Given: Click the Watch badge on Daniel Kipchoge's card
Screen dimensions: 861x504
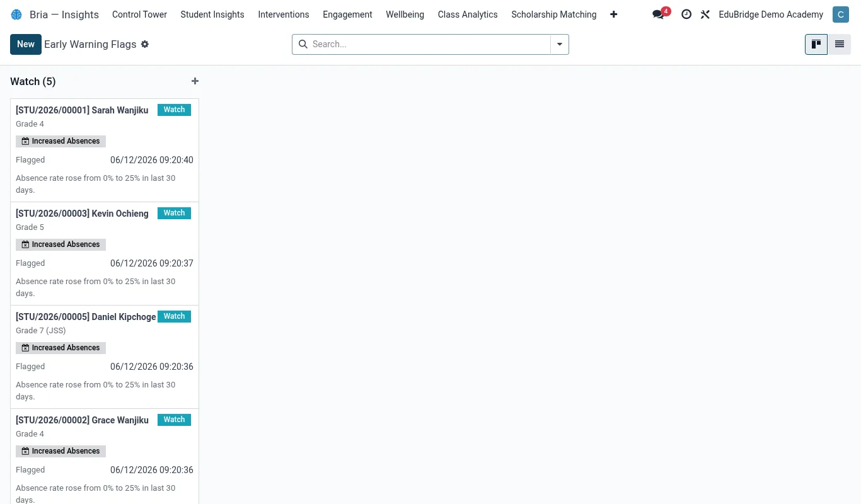Looking at the screenshot, I should pos(174,316).
